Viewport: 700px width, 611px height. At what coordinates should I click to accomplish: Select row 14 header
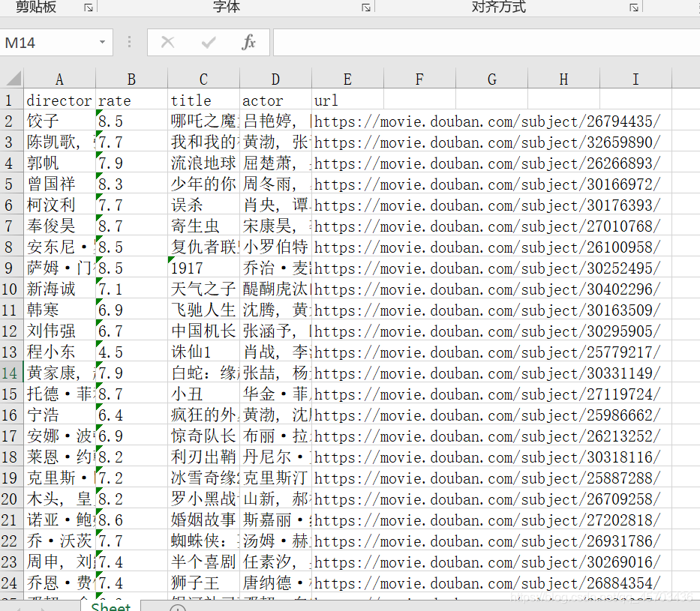click(11, 373)
